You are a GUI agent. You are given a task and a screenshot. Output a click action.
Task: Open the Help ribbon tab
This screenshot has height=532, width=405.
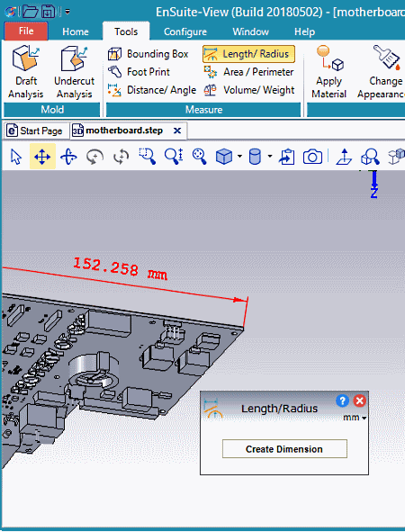coord(304,32)
